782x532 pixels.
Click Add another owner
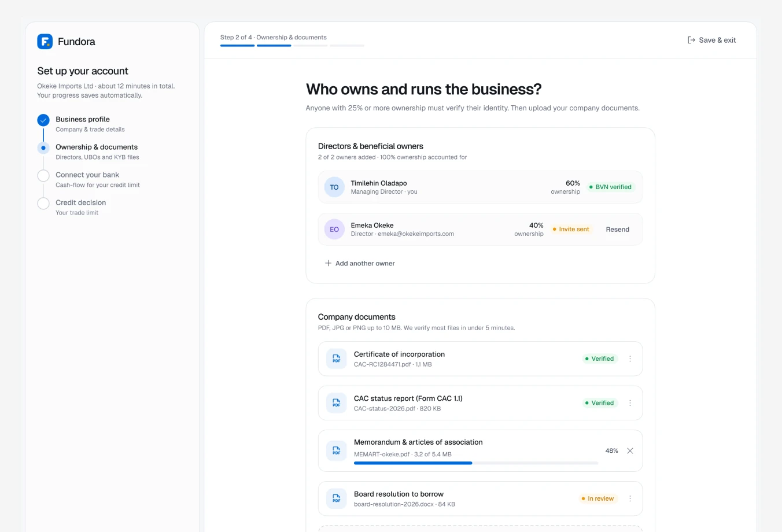[x=360, y=263]
